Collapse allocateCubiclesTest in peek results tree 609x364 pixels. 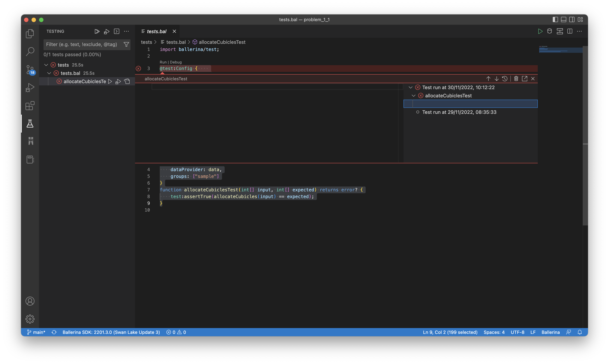pyautogui.click(x=413, y=96)
